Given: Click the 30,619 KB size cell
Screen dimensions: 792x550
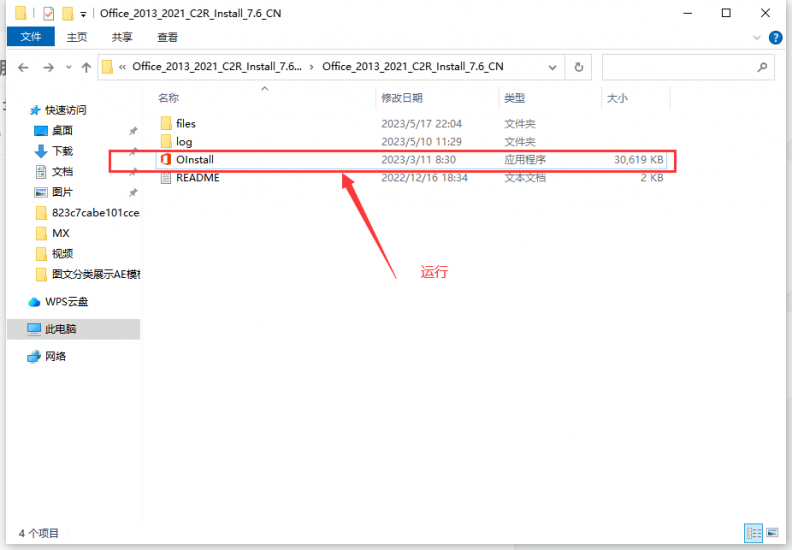Looking at the screenshot, I should tap(638, 160).
